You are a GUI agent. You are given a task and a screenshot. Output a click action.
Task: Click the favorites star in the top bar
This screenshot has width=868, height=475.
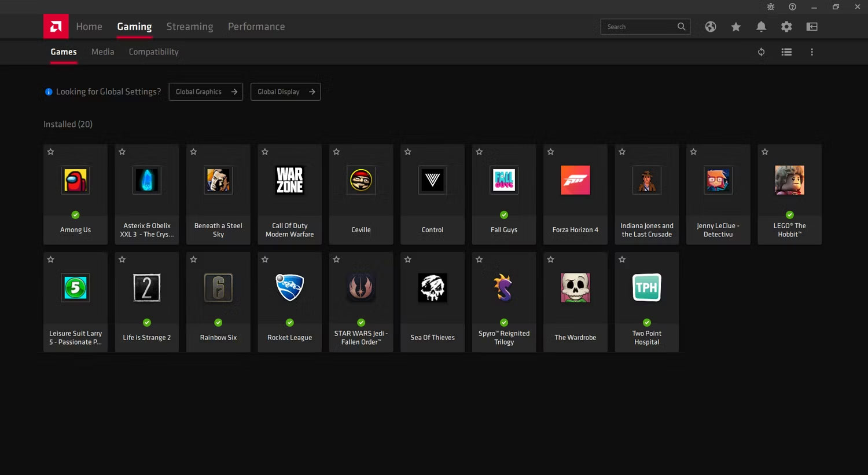[x=735, y=27]
